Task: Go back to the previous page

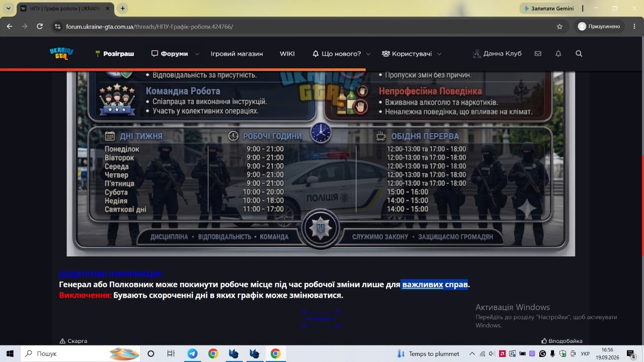Action: [x=10, y=27]
